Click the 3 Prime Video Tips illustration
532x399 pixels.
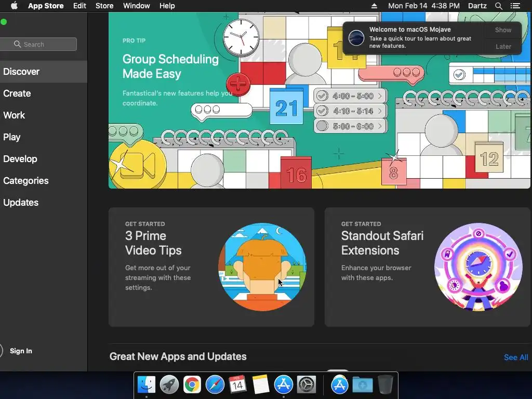262,267
